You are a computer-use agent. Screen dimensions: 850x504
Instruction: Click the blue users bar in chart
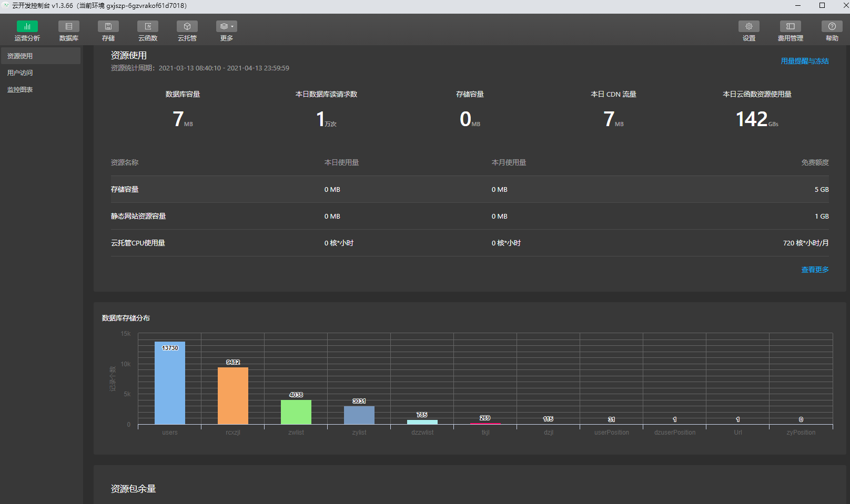point(170,383)
